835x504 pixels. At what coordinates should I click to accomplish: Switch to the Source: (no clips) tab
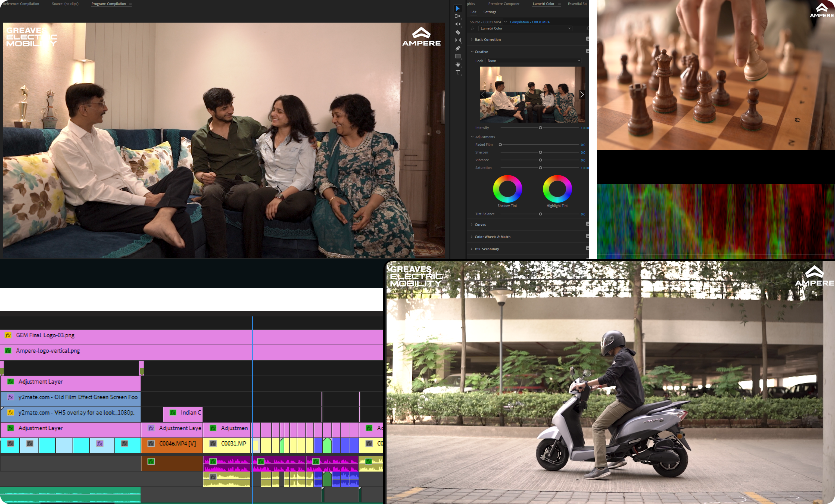click(x=65, y=4)
